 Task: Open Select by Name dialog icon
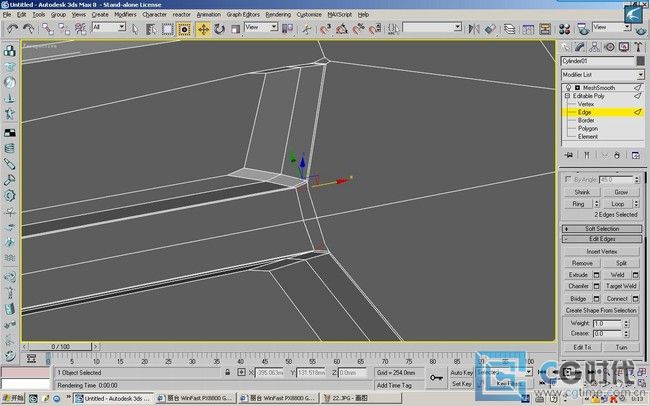pyautogui.click(x=151, y=29)
